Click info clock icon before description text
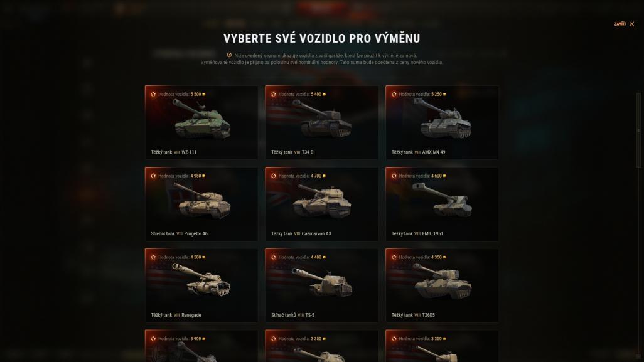 [229, 55]
